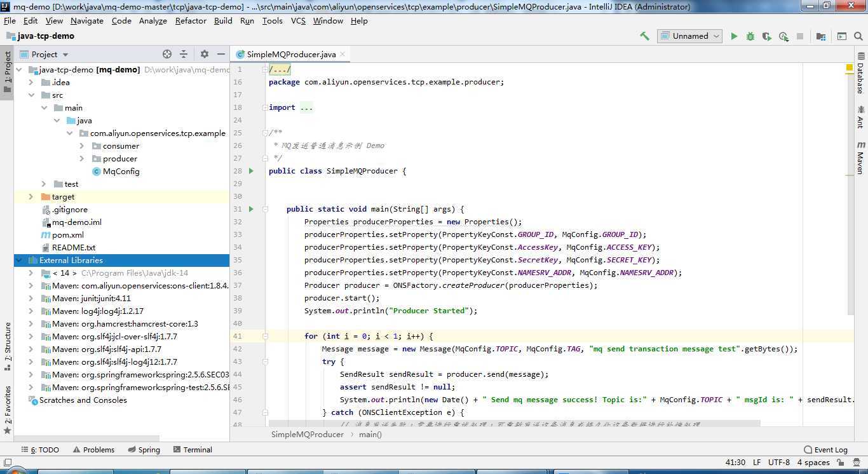Click cursor position 41:30 in status bar
The image size is (868, 474).
tap(735, 463)
